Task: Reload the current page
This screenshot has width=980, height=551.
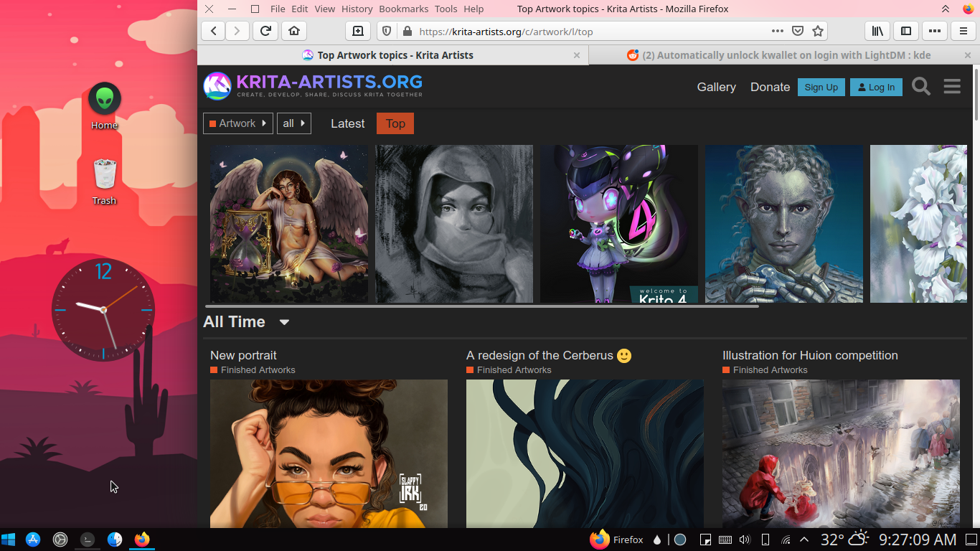Action: tap(265, 31)
